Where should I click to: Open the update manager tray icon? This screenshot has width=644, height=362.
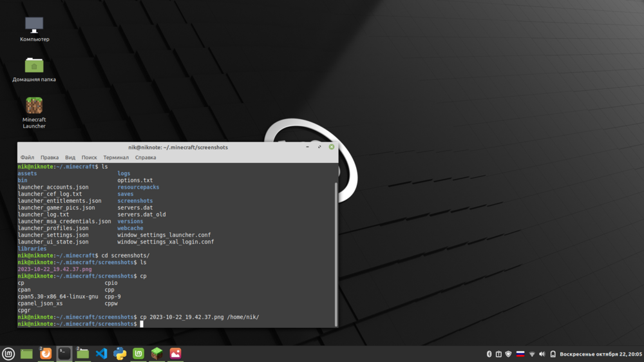point(498,354)
